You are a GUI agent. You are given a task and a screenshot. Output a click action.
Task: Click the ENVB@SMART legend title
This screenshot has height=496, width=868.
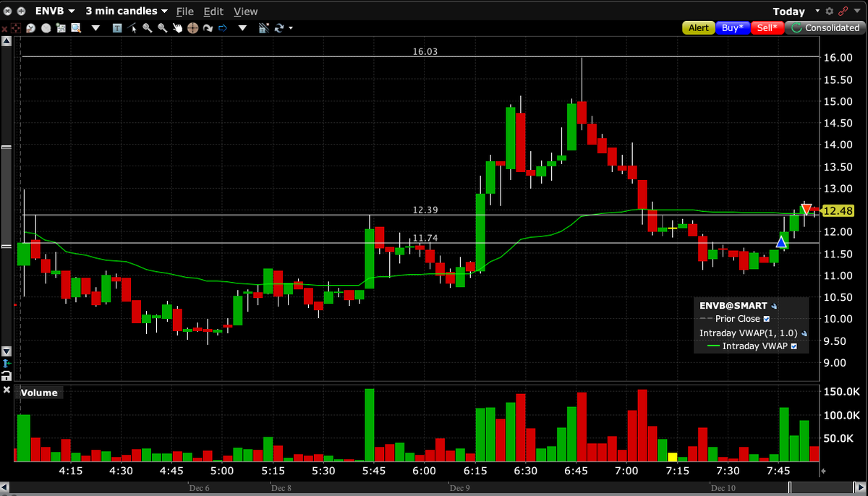tap(733, 306)
